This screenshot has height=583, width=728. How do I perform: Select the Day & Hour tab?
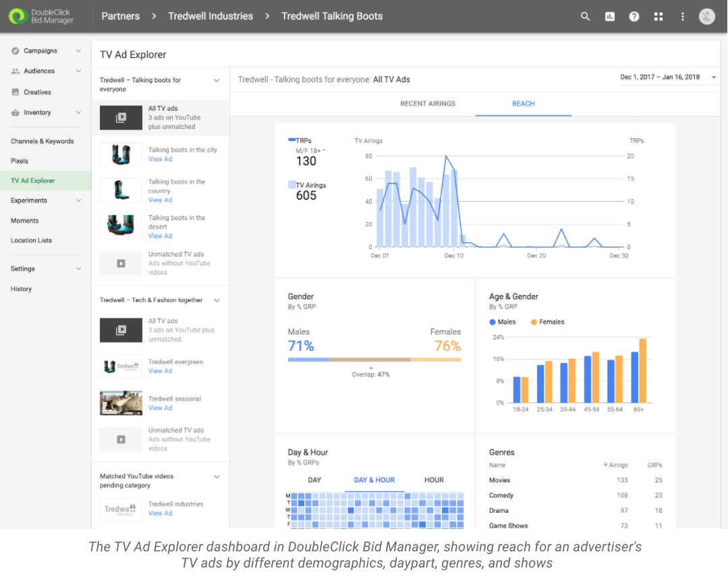(x=374, y=480)
